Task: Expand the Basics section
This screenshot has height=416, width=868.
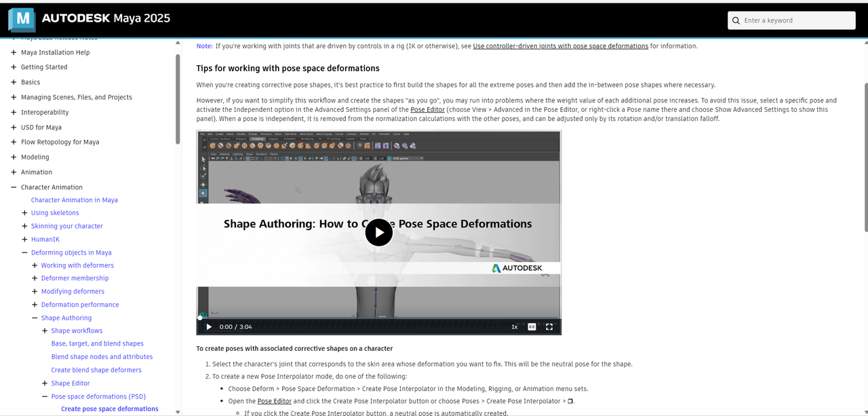Action: 14,82
